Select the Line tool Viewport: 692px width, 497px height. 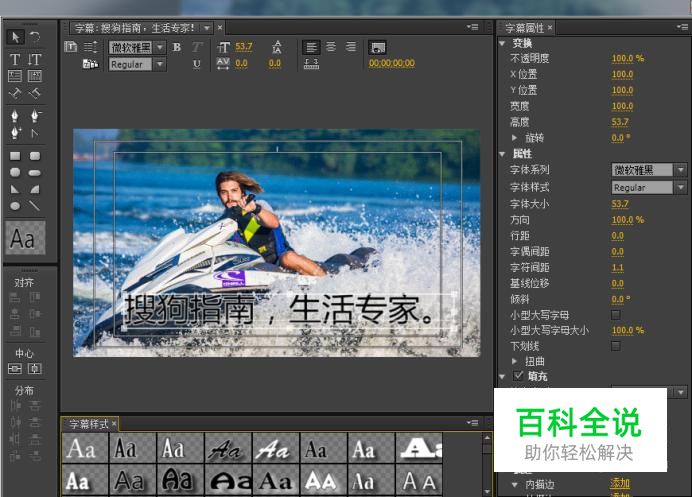pyautogui.click(x=34, y=206)
